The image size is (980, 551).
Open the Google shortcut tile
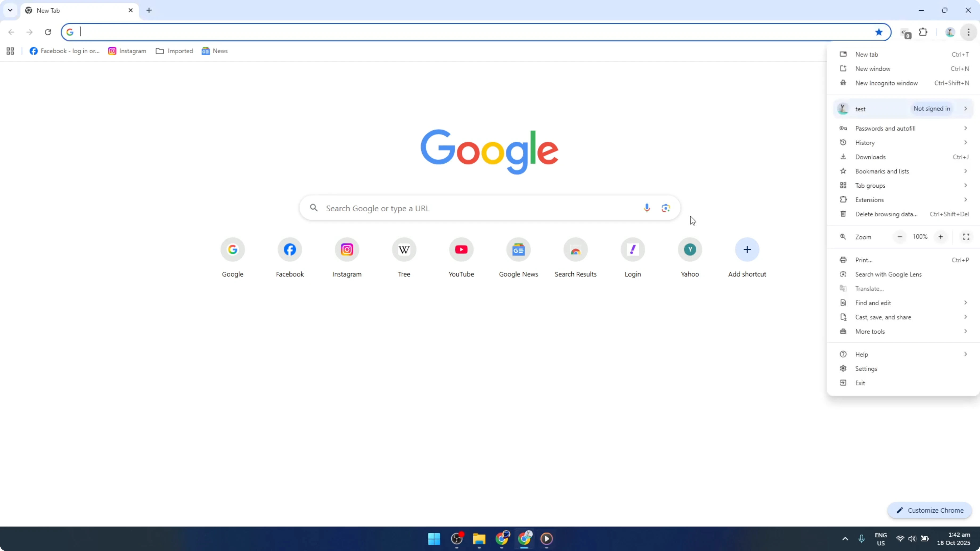tap(232, 257)
